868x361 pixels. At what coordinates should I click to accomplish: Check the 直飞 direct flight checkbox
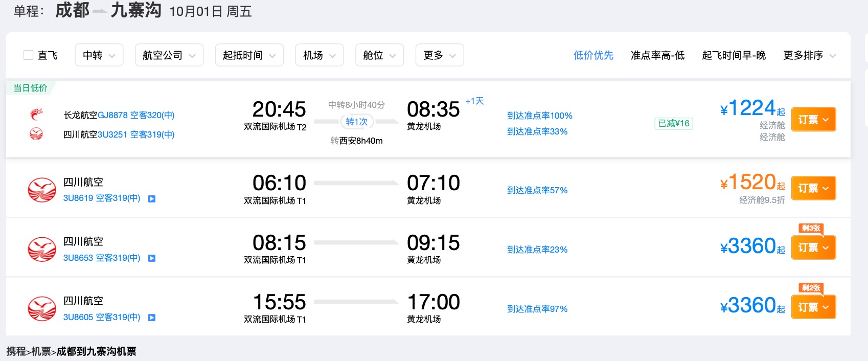[29, 55]
